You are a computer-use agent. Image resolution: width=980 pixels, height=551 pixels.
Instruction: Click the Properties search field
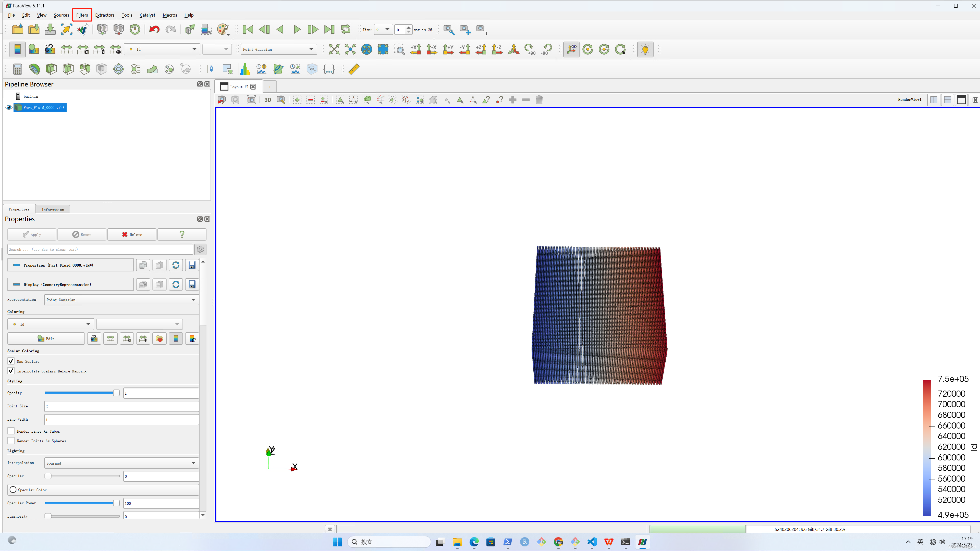(100, 249)
